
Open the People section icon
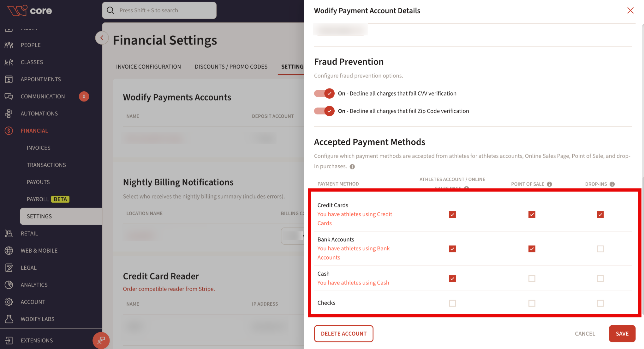click(9, 45)
